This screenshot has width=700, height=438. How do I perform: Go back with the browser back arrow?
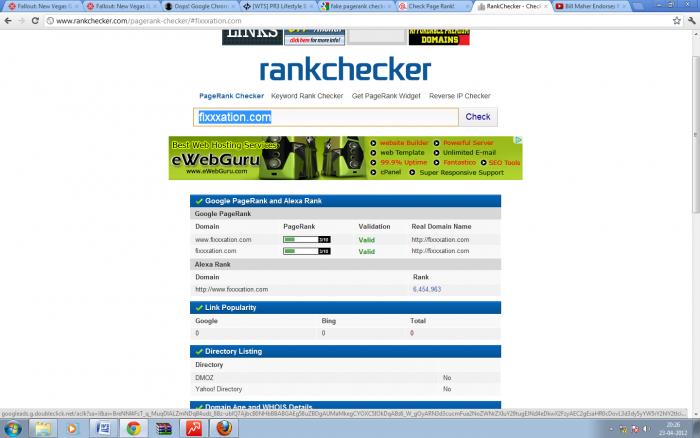(8, 21)
